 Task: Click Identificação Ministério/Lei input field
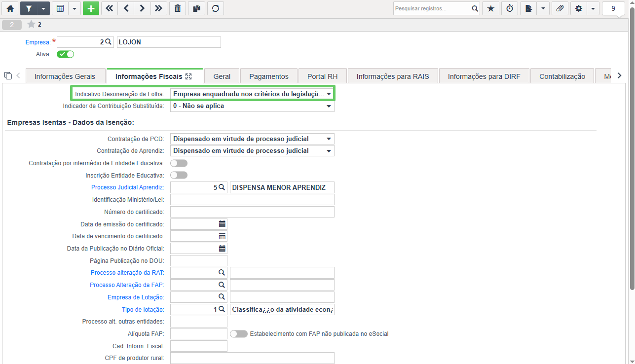point(252,200)
